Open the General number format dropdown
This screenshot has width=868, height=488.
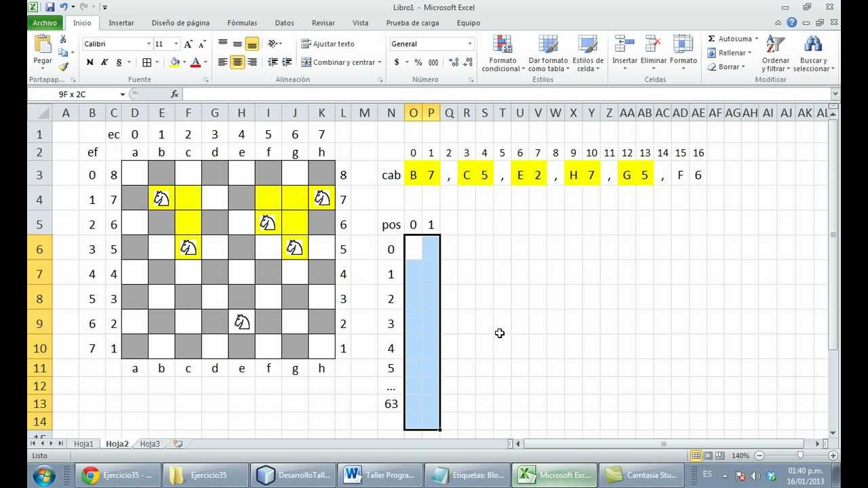tap(469, 44)
